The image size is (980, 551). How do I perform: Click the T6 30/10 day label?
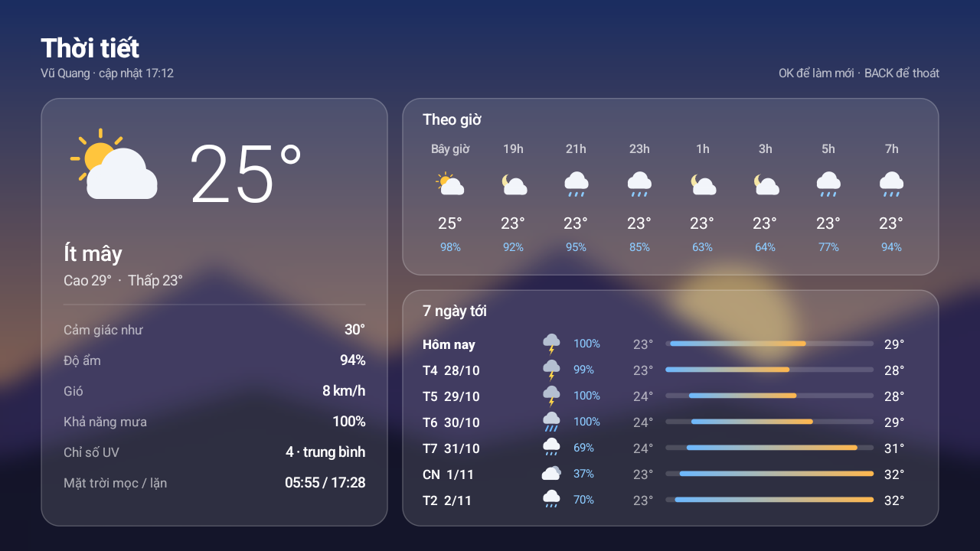point(451,422)
